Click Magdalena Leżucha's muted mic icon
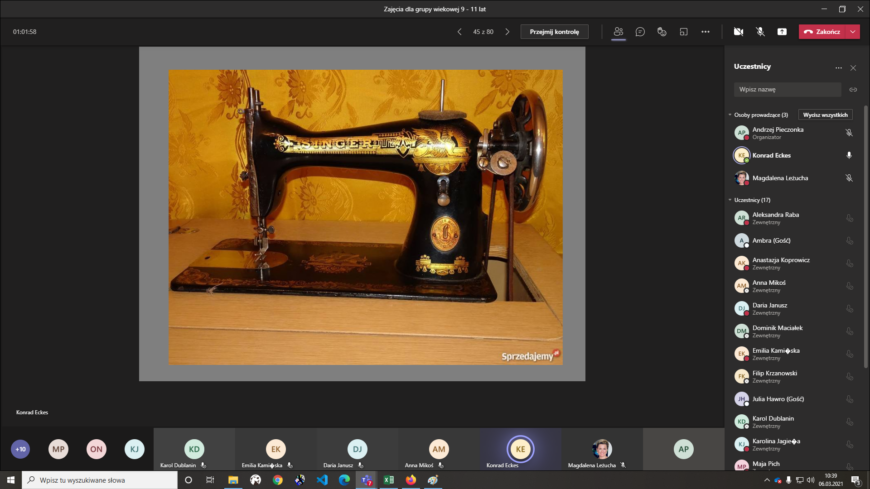The image size is (870, 489). coord(849,178)
